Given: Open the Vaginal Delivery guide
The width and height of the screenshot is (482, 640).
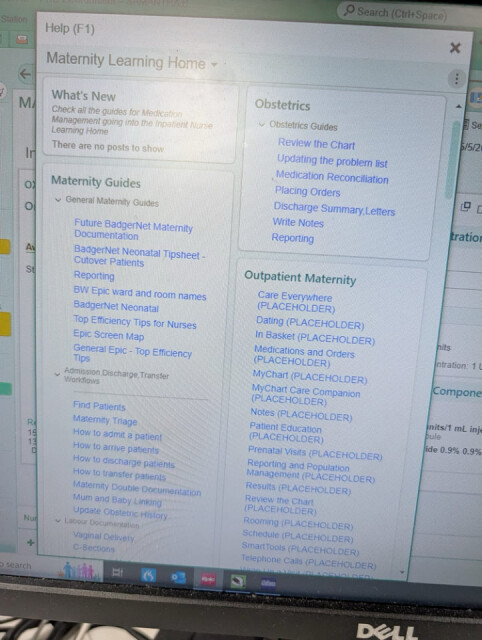Looking at the screenshot, I should 104,536.
